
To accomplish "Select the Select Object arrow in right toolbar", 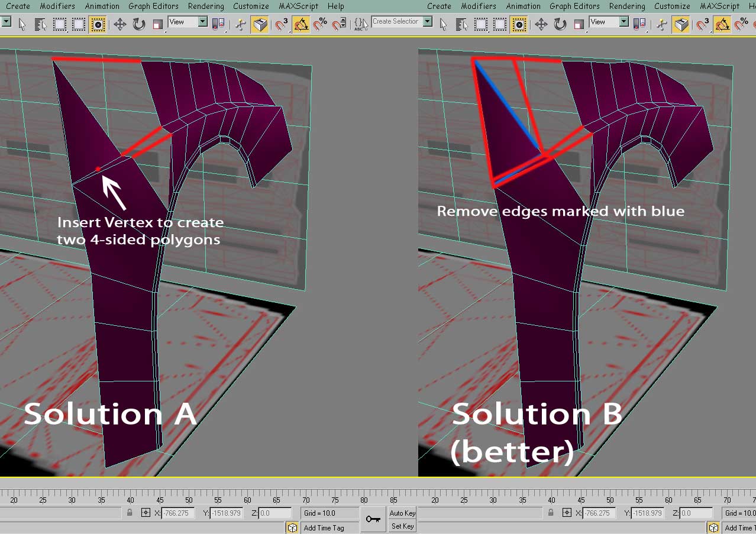I will tap(444, 24).
